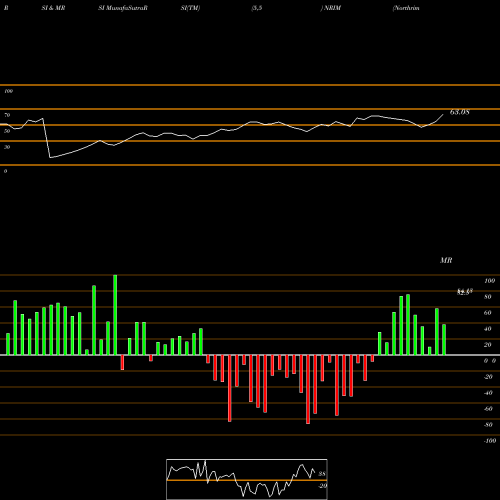500x500 pixels.
Task: Click the tallest green momentum bar
Action: [x=115, y=315]
